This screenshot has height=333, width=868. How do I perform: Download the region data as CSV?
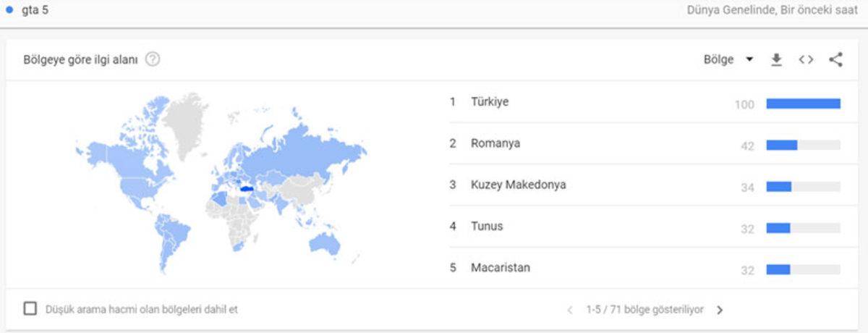776,60
